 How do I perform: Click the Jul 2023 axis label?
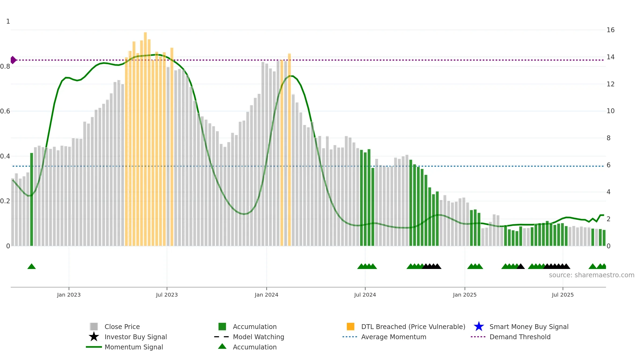click(x=167, y=295)
